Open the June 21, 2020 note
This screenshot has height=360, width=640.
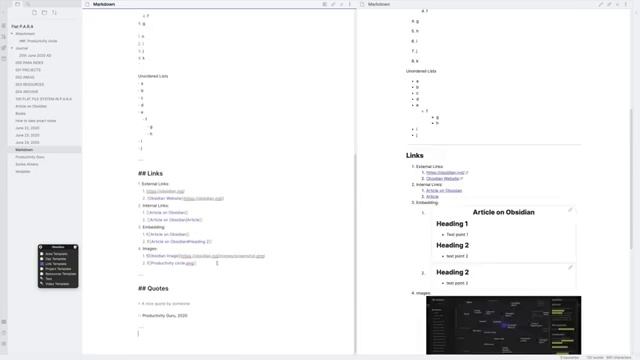pos(27,128)
